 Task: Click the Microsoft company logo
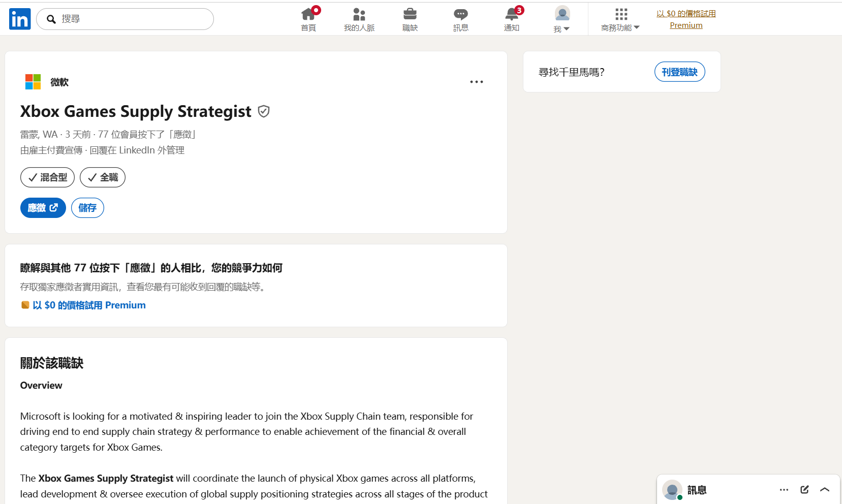[x=33, y=82]
